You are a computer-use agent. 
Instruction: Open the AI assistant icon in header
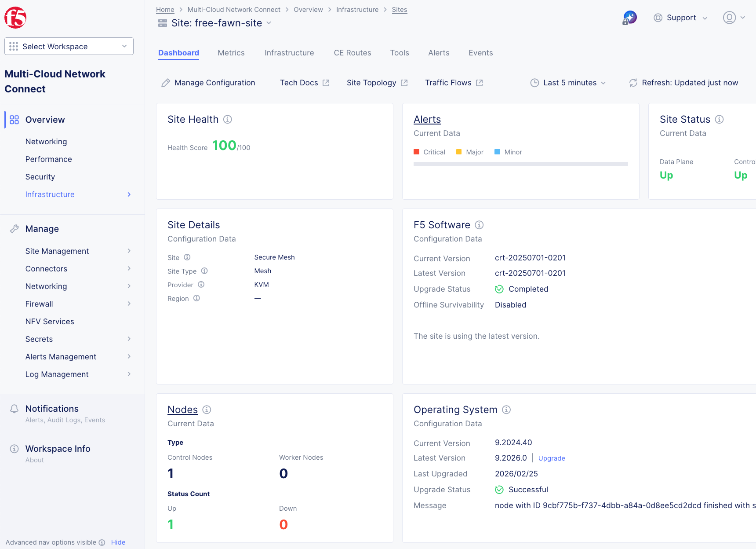(x=630, y=18)
